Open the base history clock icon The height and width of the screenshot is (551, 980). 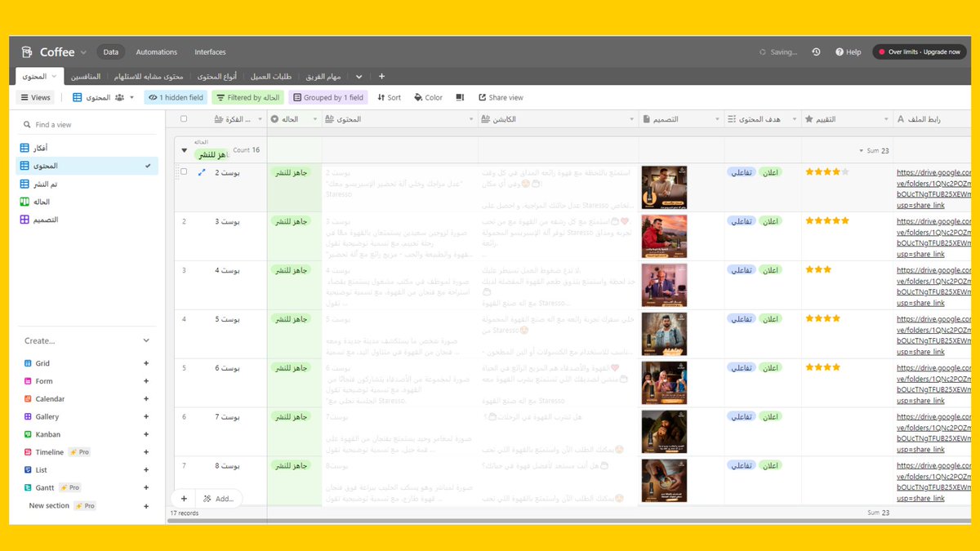coord(816,52)
